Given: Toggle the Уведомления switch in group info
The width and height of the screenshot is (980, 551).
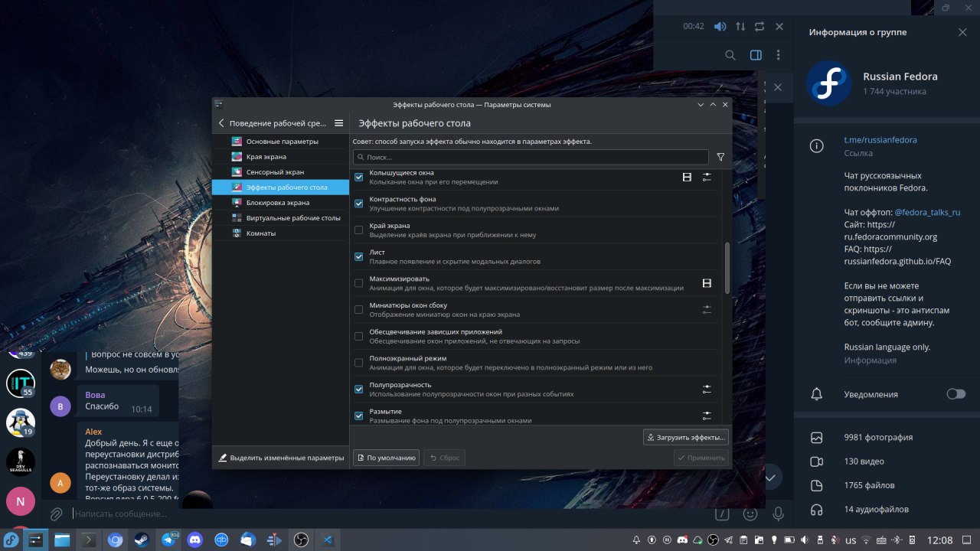Looking at the screenshot, I should point(955,394).
